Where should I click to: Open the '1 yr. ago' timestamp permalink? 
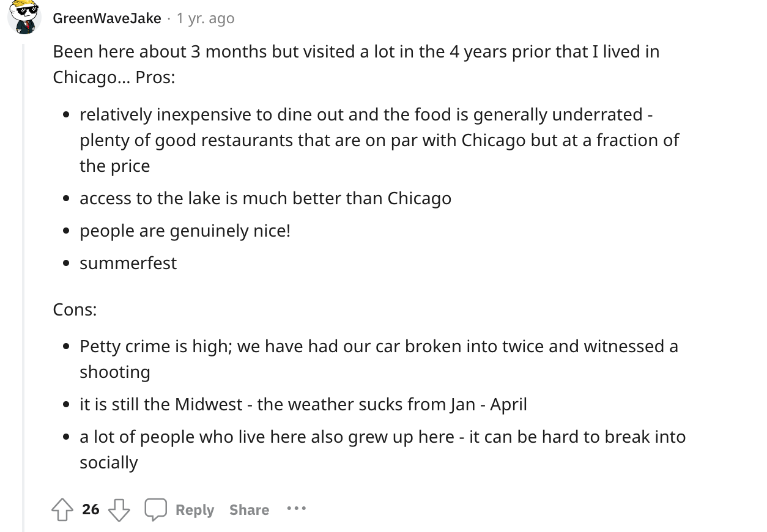pyautogui.click(x=206, y=18)
